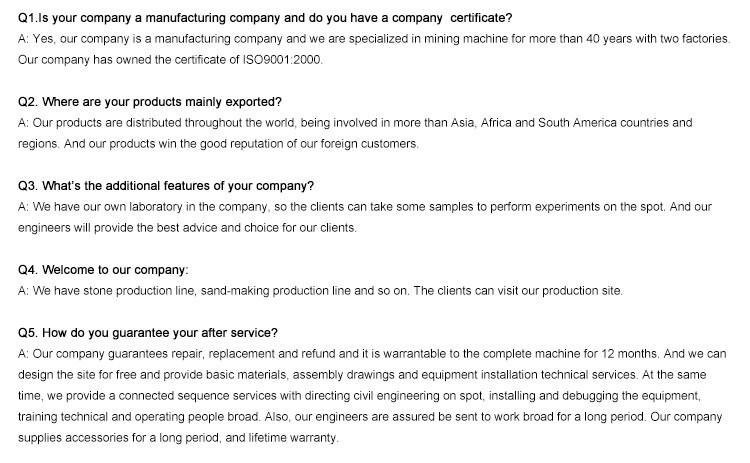This screenshot has width=750, height=463.
Task: Click the line about repair, replacement and refund
Action: 372,354
